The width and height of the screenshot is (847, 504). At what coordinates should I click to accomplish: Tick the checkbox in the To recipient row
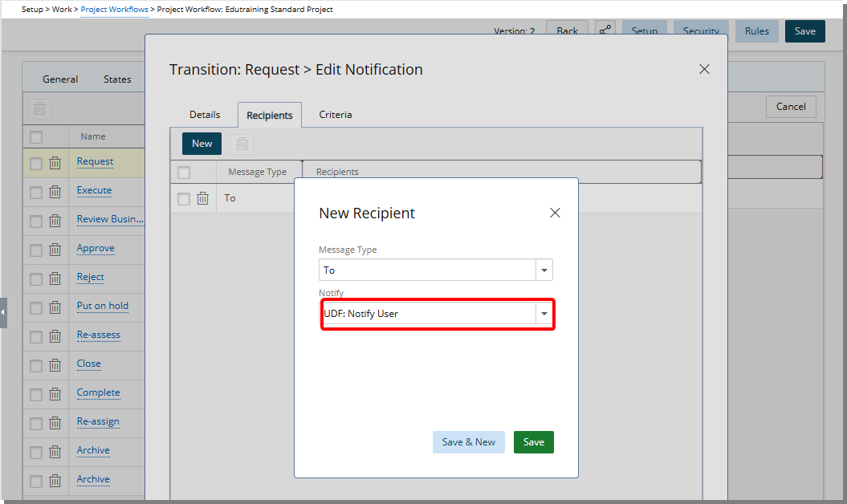click(184, 198)
